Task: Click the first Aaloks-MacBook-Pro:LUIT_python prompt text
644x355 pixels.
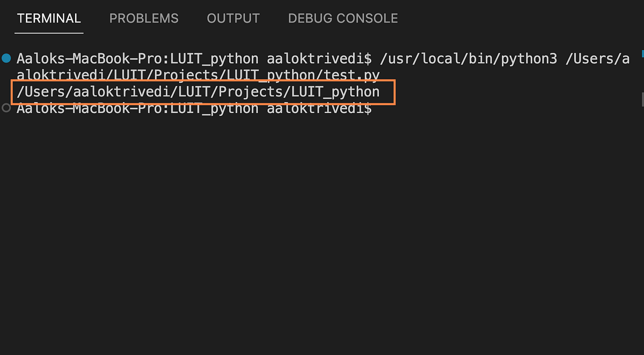Action: click(x=137, y=59)
